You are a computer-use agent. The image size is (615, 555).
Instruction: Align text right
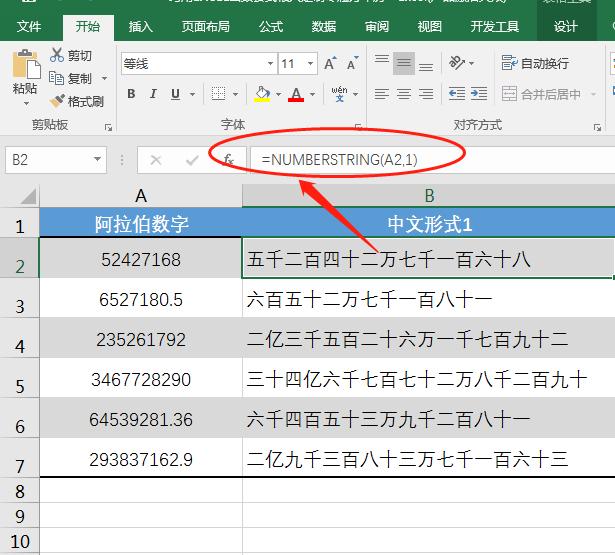pyautogui.click(x=426, y=94)
